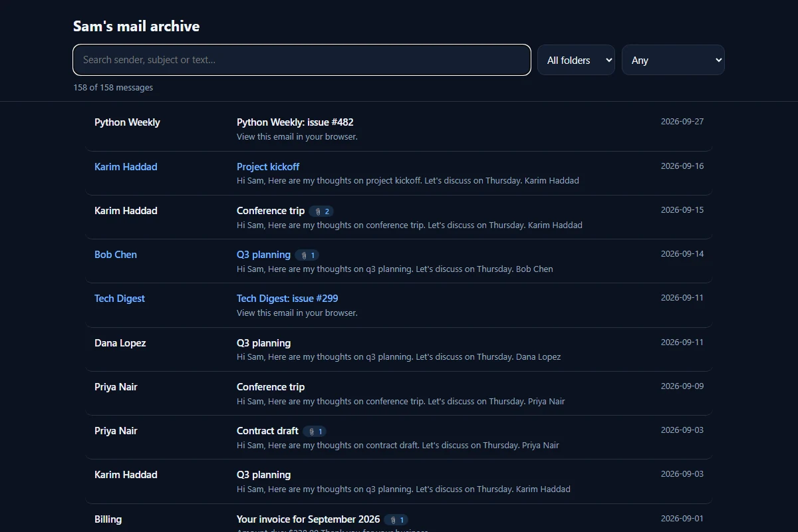Click the Sam's mail archive heading
Image resolution: width=798 pixels, height=532 pixels.
point(136,27)
